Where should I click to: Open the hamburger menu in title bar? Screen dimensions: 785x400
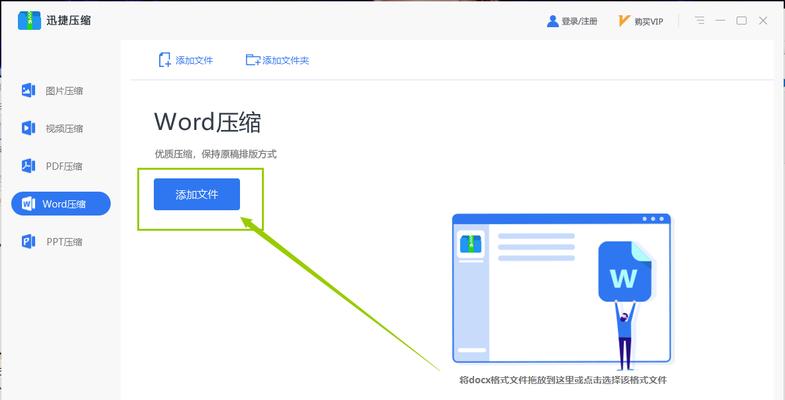tap(699, 21)
